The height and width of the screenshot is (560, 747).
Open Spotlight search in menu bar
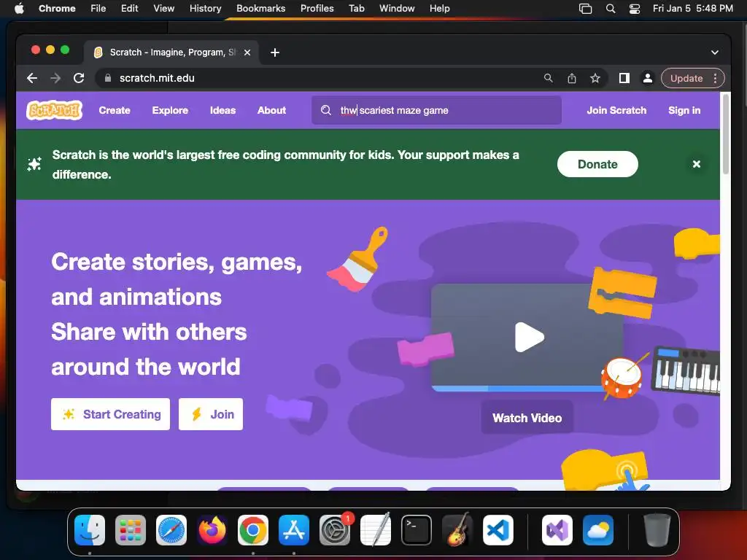[x=611, y=9]
